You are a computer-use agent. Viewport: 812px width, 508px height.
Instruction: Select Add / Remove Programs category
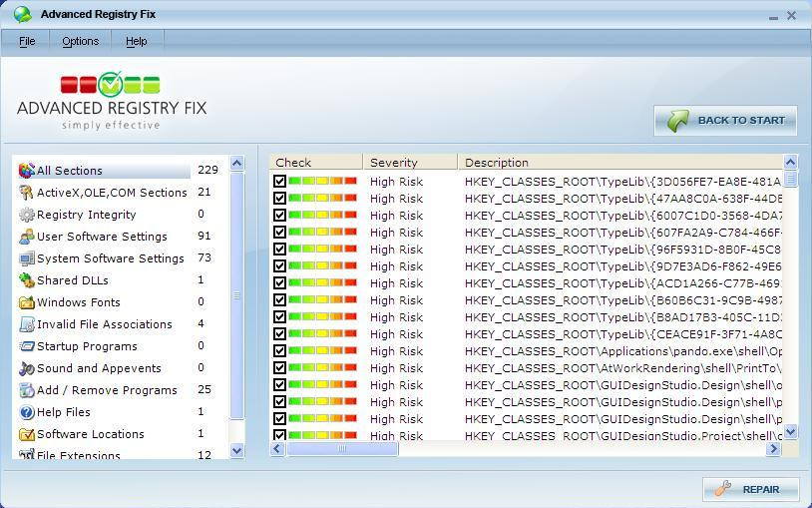[107, 390]
